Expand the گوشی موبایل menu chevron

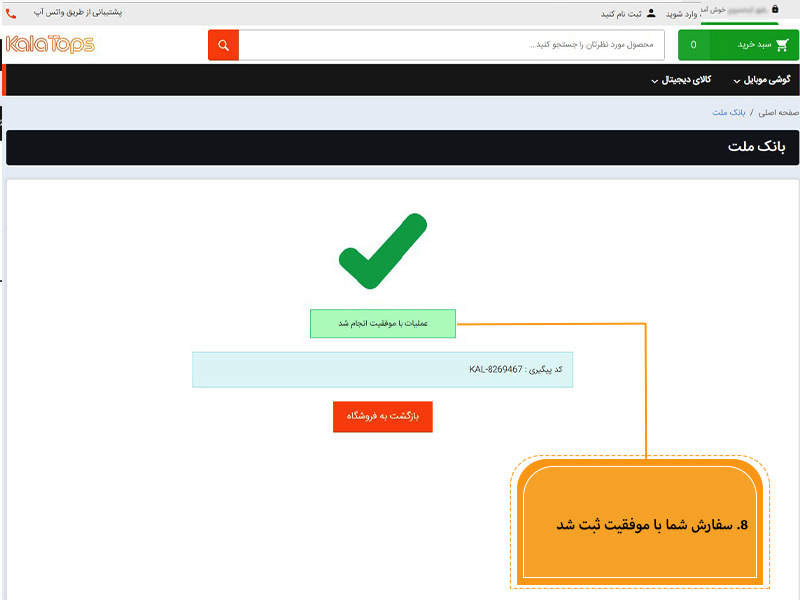[x=737, y=80]
